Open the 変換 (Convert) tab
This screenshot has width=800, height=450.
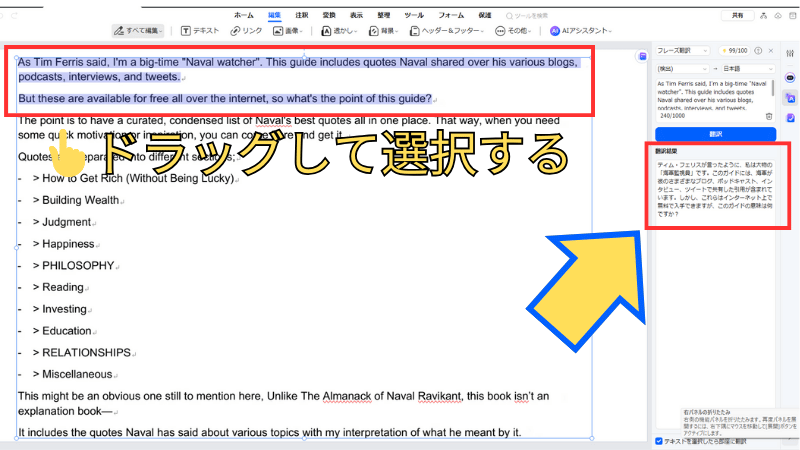pos(329,15)
